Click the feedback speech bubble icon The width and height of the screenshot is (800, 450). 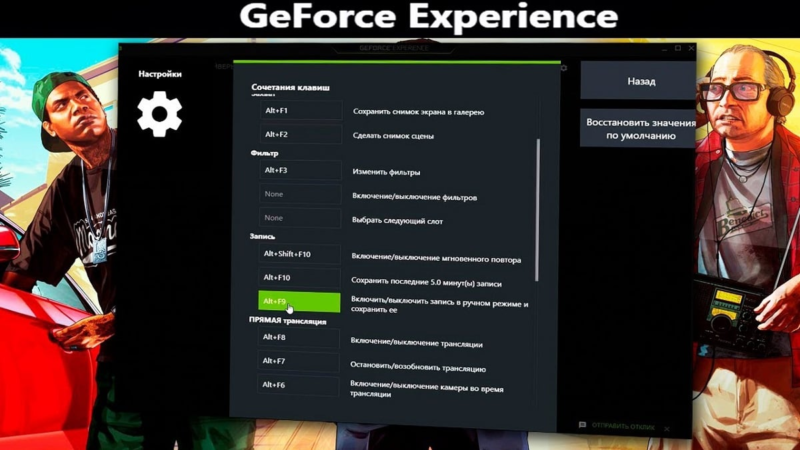[x=583, y=425]
